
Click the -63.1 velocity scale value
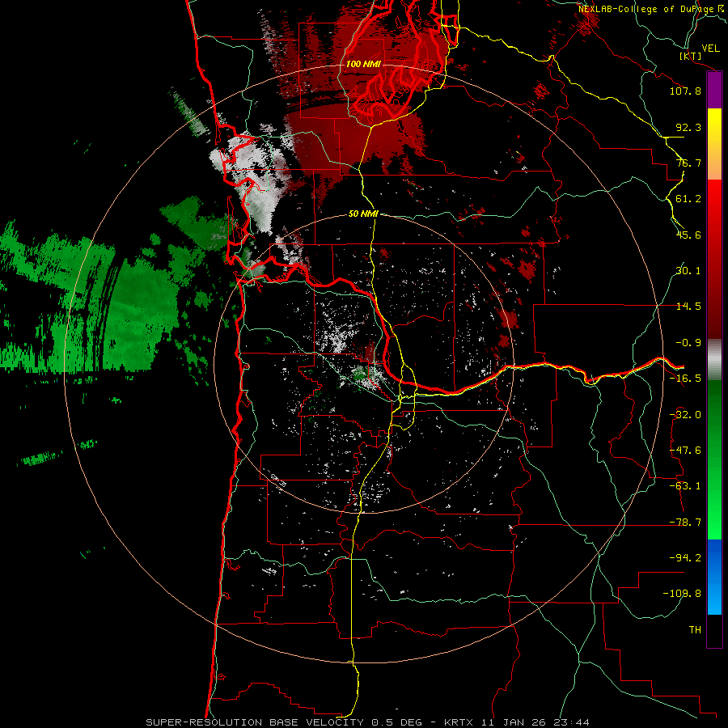[x=685, y=486]
